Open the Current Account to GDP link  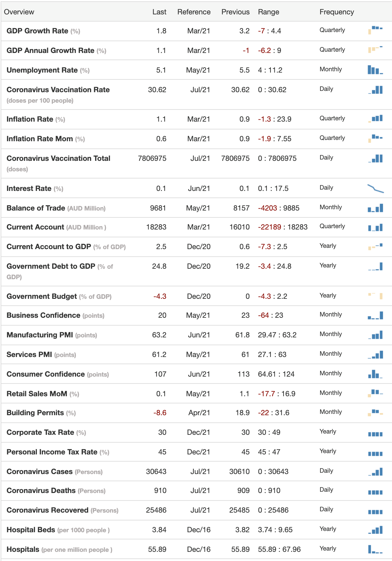coord(49,246)
